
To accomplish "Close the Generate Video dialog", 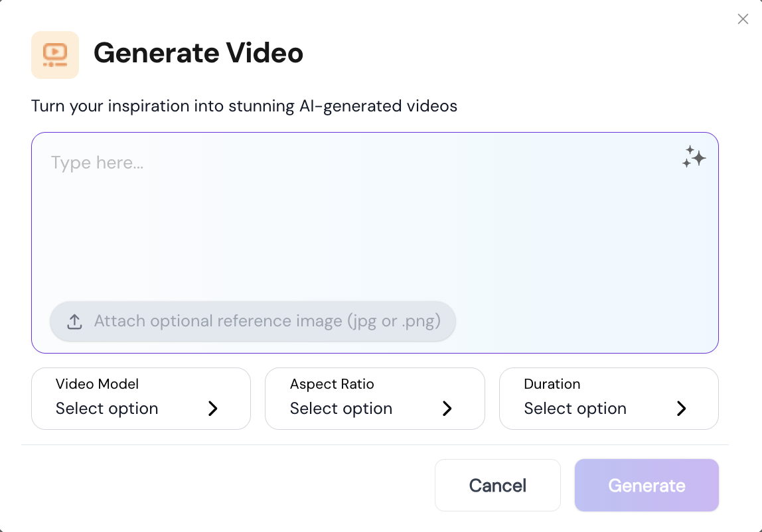I will pyautogui.click(x=743, y=19).
